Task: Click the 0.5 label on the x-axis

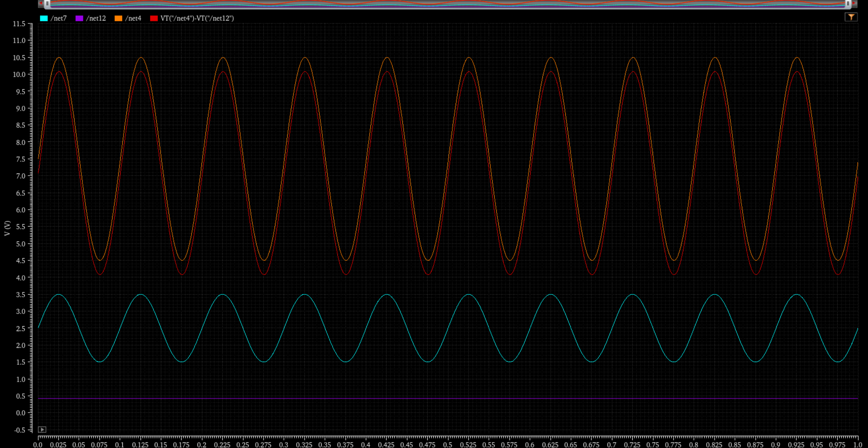Action: click(x=448, y=445)
